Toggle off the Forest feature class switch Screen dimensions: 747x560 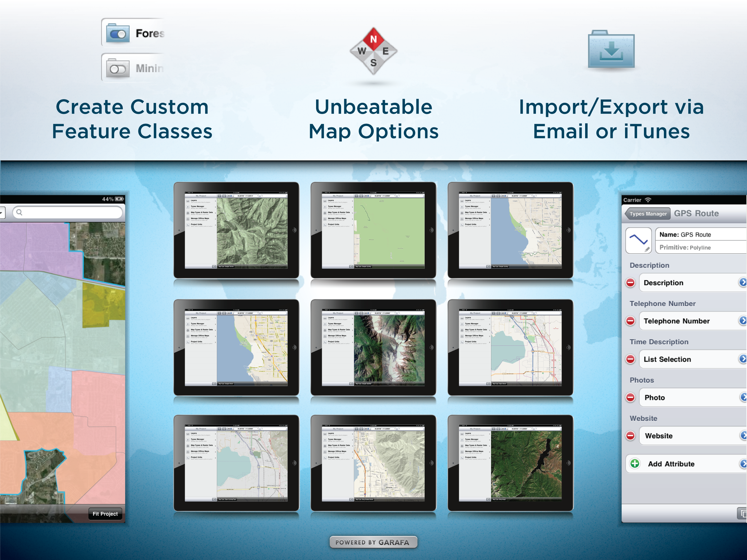pos(118,34)
